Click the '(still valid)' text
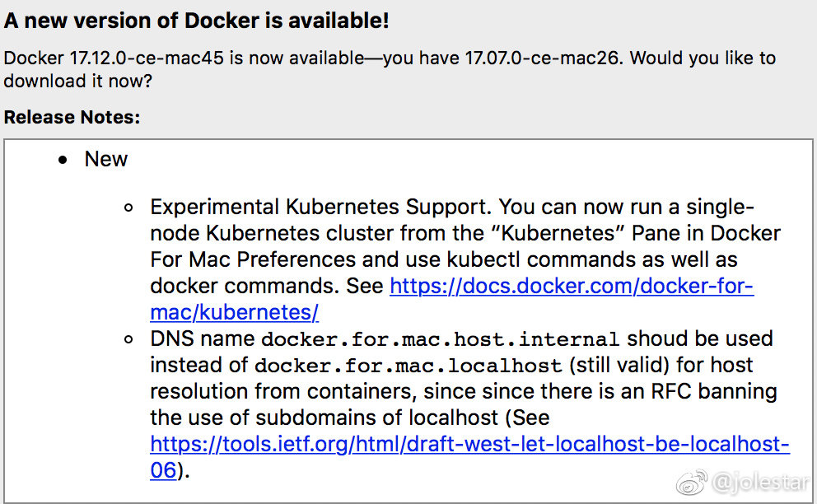Viewport: 817px width, 504px height. point(619,365)
